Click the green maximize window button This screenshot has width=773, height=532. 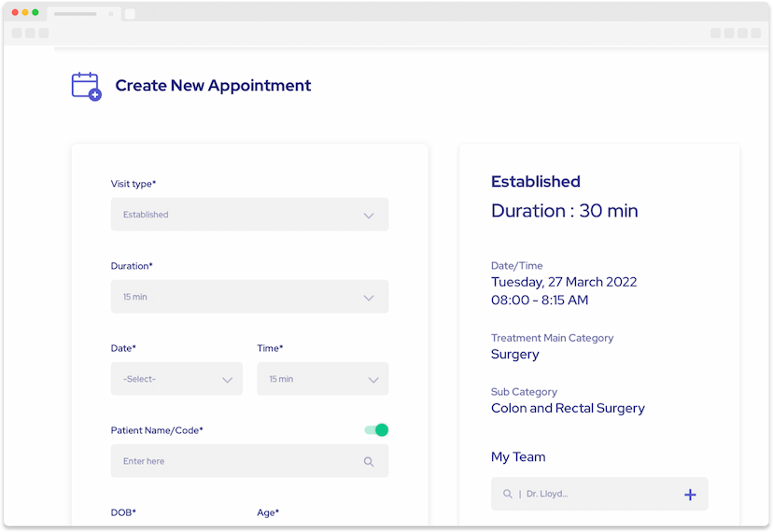(x=35, y=12)
